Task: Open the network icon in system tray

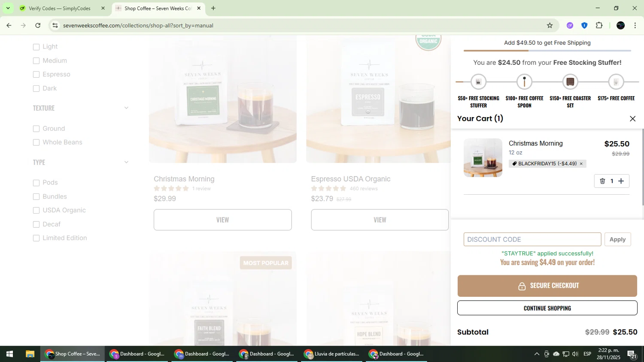Action: 566,354
